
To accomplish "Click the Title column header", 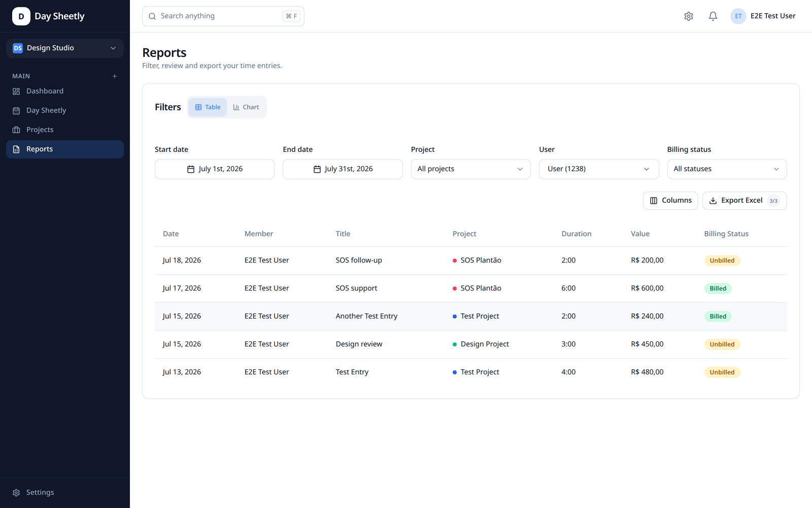I will (x=343, y=234).
